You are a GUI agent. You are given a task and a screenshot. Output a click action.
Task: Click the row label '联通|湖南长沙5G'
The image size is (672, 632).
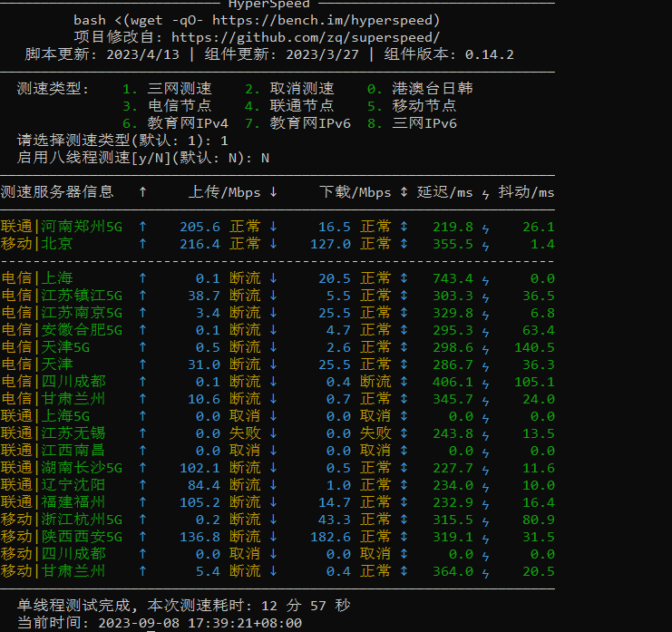click(x=62, y=468)
